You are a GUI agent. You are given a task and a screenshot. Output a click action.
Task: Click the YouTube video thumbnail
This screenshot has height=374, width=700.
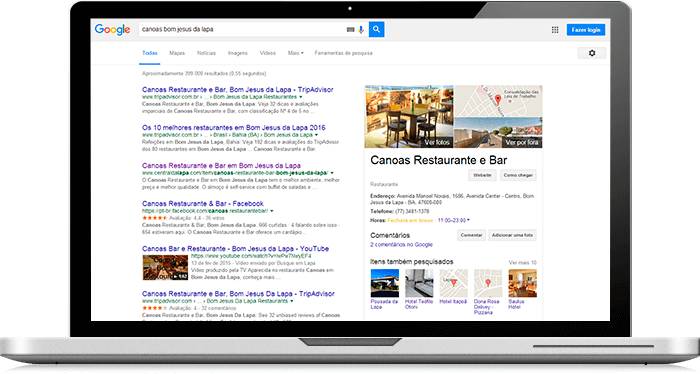[x=165, y=267]
